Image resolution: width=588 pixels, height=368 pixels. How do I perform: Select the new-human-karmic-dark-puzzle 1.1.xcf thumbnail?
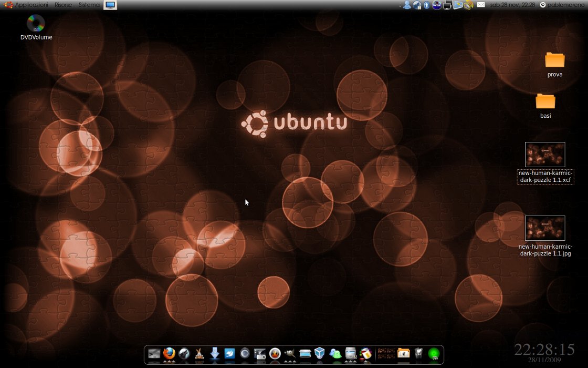[x=545, y=155]
